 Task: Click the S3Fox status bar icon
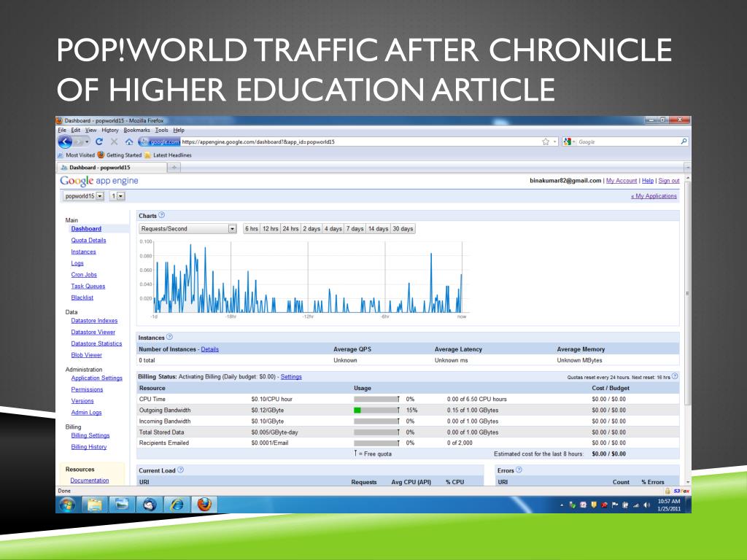(681, 491)
